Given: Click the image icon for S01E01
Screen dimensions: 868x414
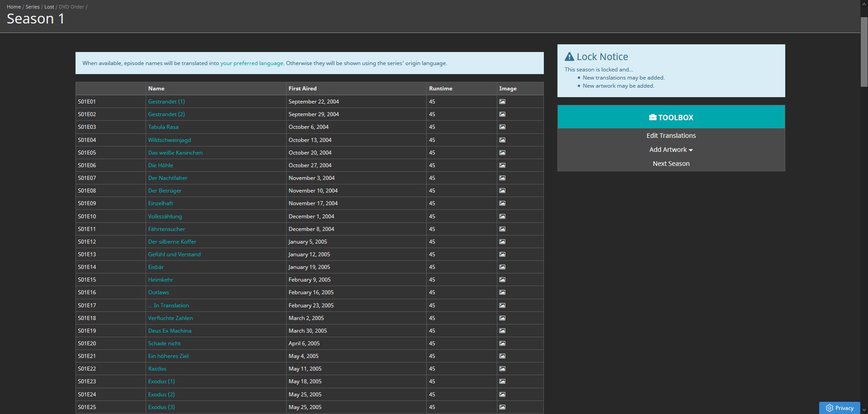Looking at the screenshot, I should point(502,102).
